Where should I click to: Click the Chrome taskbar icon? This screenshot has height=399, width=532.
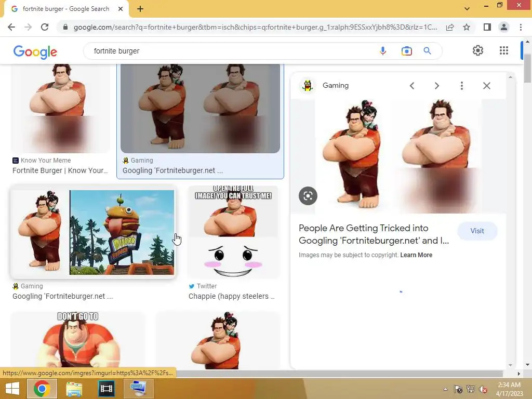point(42,389)
